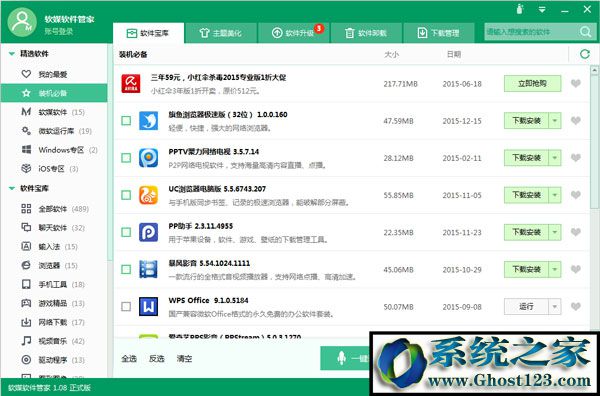600x396 pixels.
Task: Open dropdown arrow beside UC浏览器 下载安装
Action: click(555, 195)
